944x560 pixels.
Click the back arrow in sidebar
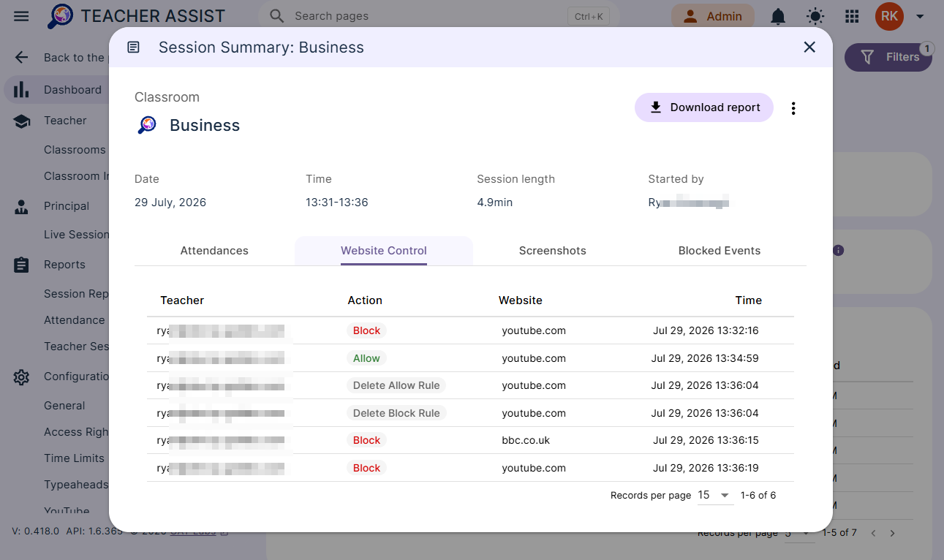pos(22,58)
